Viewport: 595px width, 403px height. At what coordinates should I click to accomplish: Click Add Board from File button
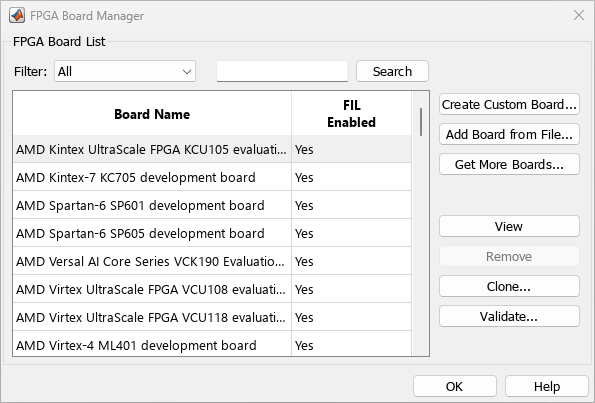[509, 134]
